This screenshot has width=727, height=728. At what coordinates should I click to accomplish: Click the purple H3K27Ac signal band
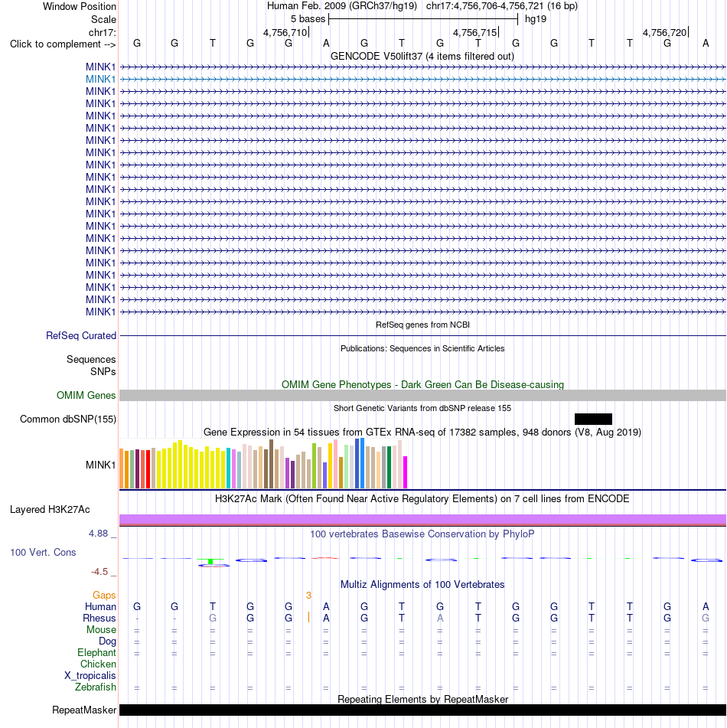pyautogui.click(x=422, y=519)
